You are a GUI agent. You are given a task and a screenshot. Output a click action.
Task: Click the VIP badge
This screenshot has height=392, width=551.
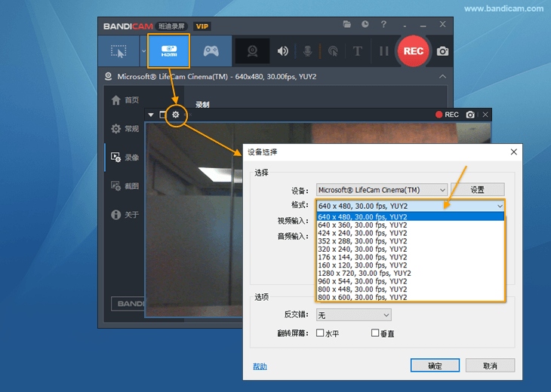pyautogui.click(x=202, y=26)
